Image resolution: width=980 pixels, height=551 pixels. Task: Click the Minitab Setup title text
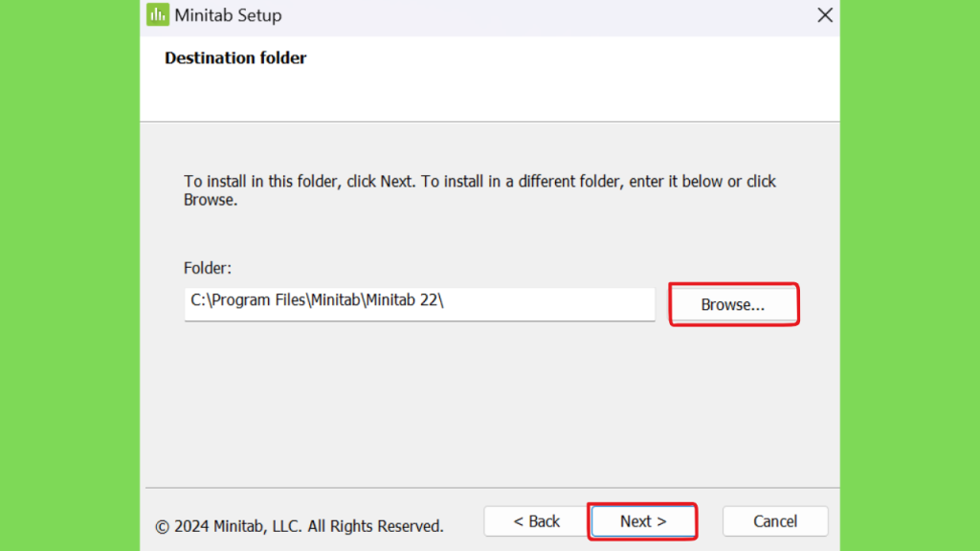pyautogui.click(x=228, y=15)
